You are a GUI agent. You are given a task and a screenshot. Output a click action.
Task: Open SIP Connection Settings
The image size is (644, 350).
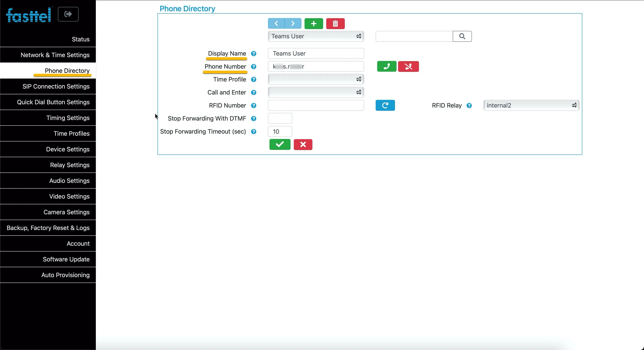click(x=48, y=86)
